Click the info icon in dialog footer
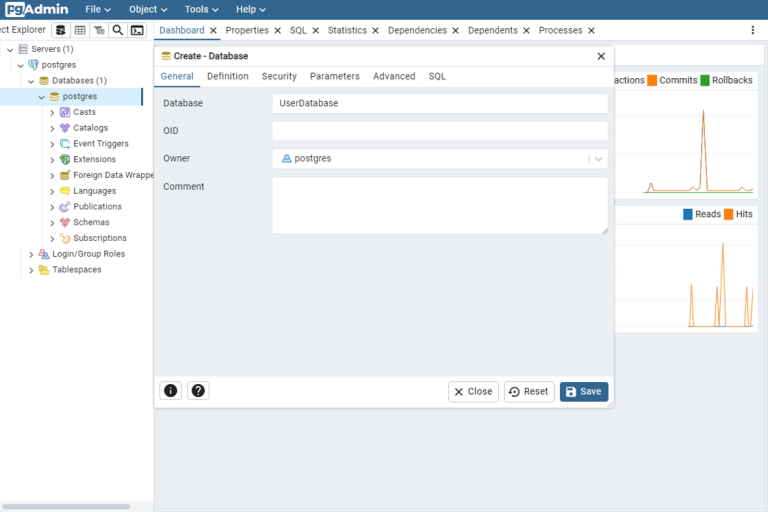The image size is (768, 512). (170, 390)
